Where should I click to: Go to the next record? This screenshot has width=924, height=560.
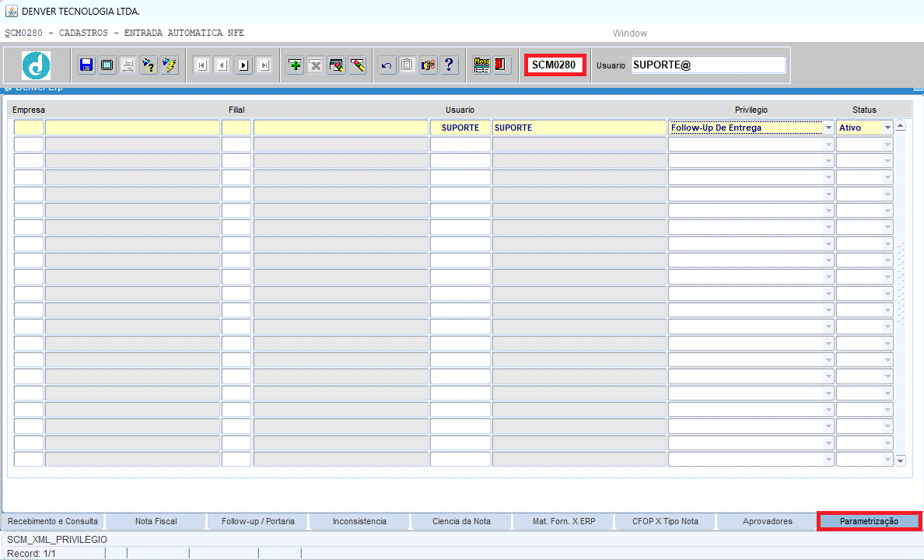click(243, 65)
